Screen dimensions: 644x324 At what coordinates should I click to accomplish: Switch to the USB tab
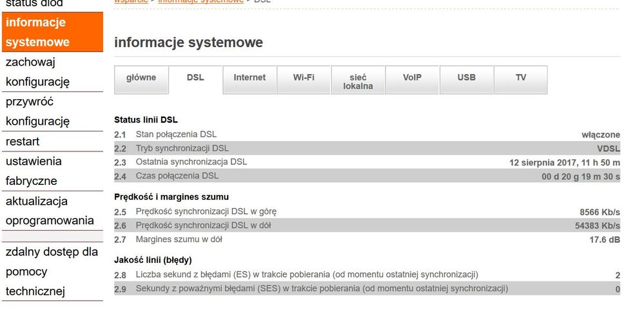tap(466, 78)
